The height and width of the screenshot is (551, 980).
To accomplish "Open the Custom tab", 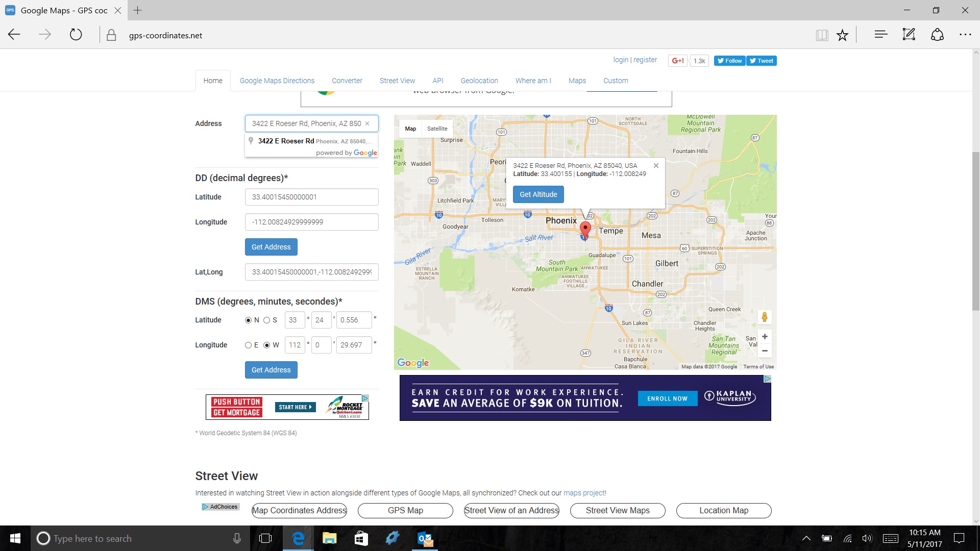I will pos(616,81).
